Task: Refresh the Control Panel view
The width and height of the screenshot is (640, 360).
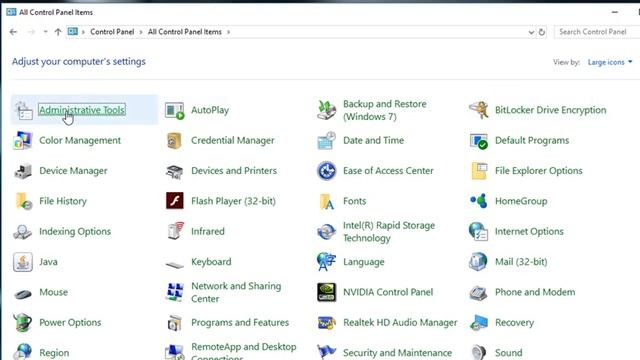Action: pyautogui.click(x=542, y=32)
